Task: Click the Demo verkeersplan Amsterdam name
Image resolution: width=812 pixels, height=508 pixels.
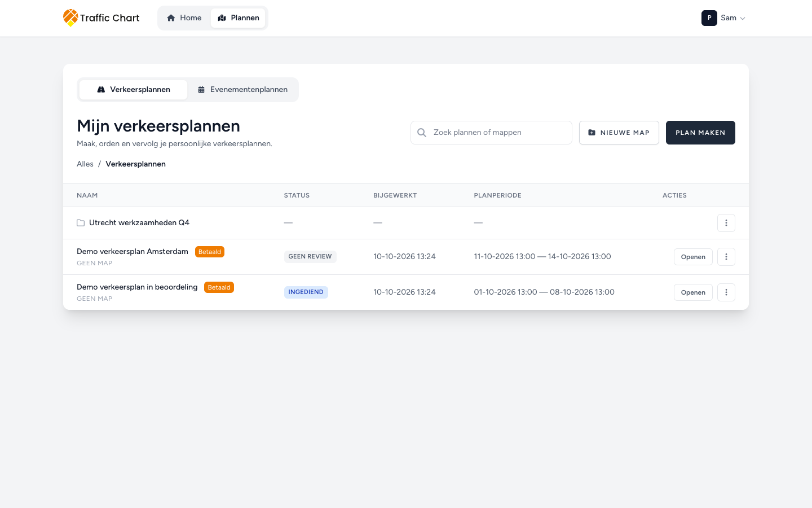Action: (x=133, y=252)
